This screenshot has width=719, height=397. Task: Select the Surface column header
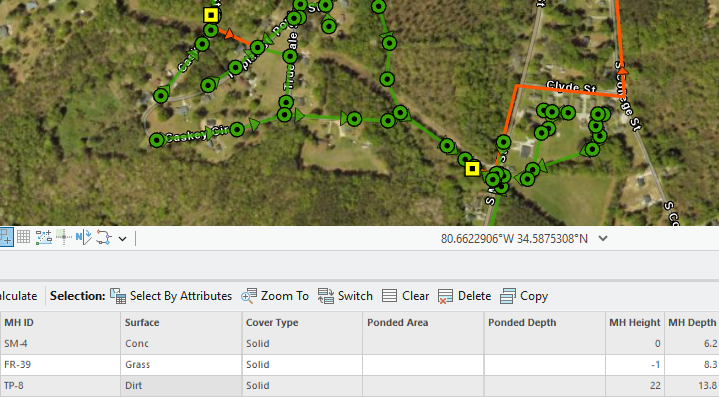(181, 322)
